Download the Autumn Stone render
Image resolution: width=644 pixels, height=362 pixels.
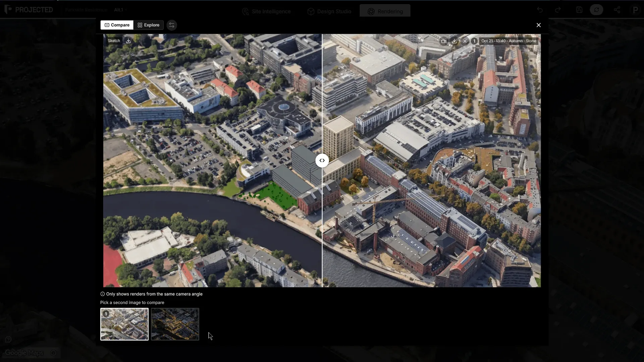(x=454, y=41)
